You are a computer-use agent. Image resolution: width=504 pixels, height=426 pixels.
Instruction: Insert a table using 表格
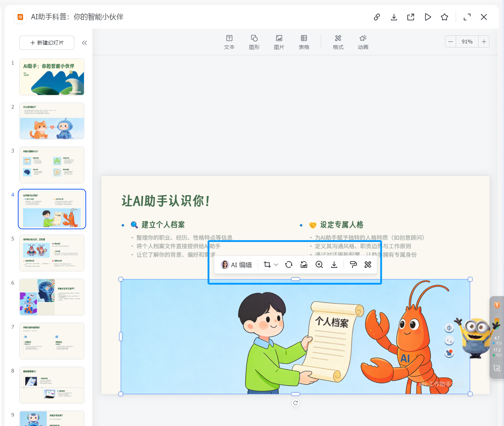coord(304,42)
